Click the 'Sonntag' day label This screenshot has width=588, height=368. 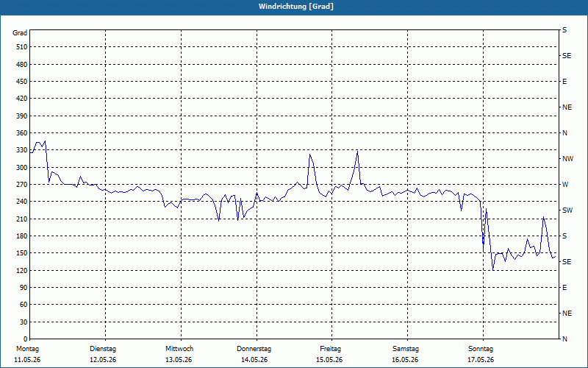tap(481, 349)
